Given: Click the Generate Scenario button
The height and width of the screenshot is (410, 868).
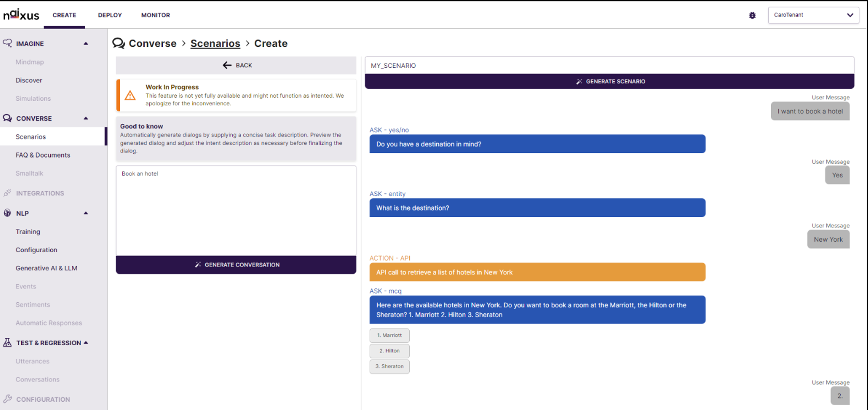Looking at the screenshot, I should (609, 81).
